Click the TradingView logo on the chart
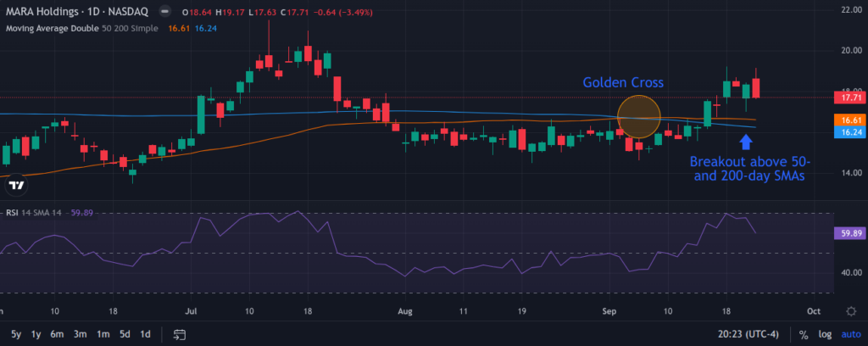This screenshot has width=868, height=346. point(15,185)
